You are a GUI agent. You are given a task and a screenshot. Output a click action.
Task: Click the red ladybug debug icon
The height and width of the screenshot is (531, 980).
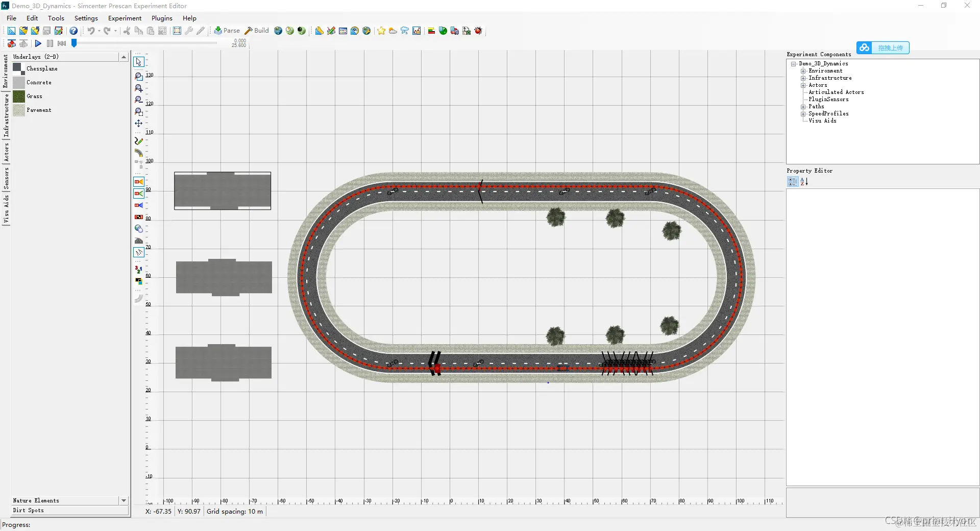click(478, 31)
